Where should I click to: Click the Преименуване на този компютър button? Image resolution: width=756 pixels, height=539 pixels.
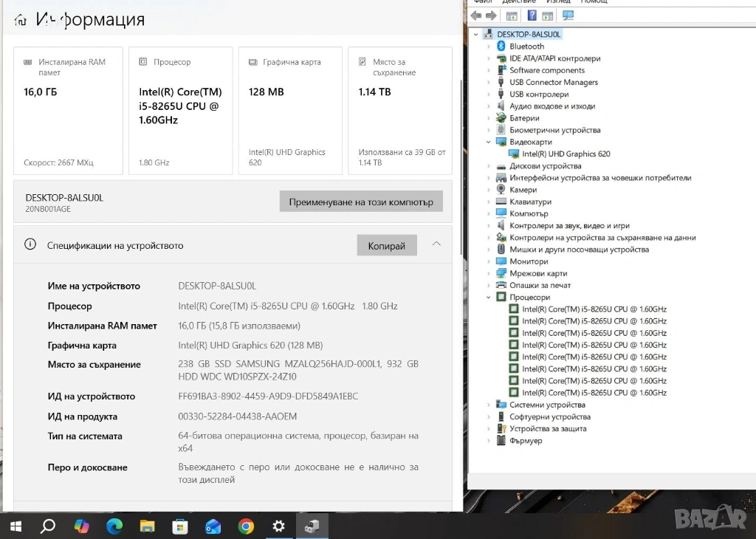pyautogui.click(x=361, y=202)
